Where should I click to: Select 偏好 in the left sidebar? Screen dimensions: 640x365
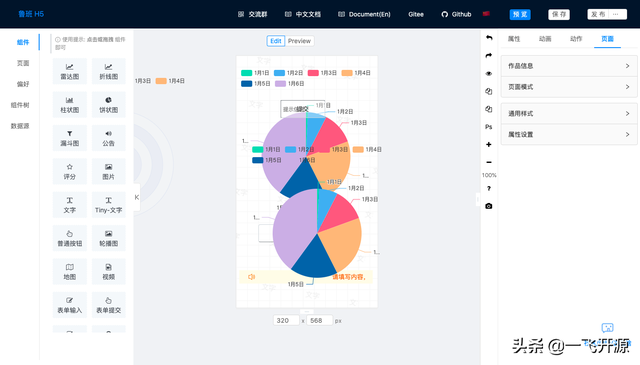coord(23,84)
